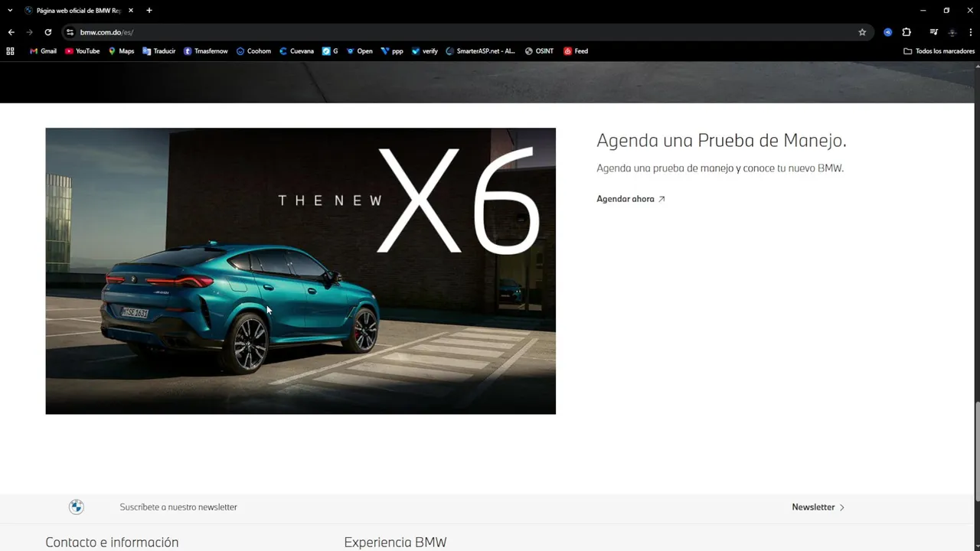Screen dimensions: 980x551
Task: Open the Extensions puzzle icon
Action: 906,32
